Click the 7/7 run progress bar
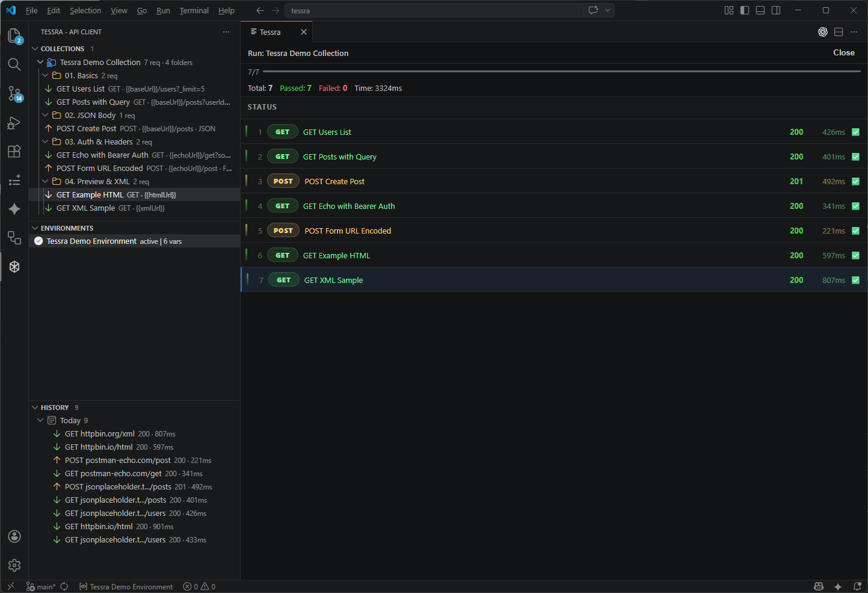The width and height of the screenshot is (868, 593). click(561, 72)
